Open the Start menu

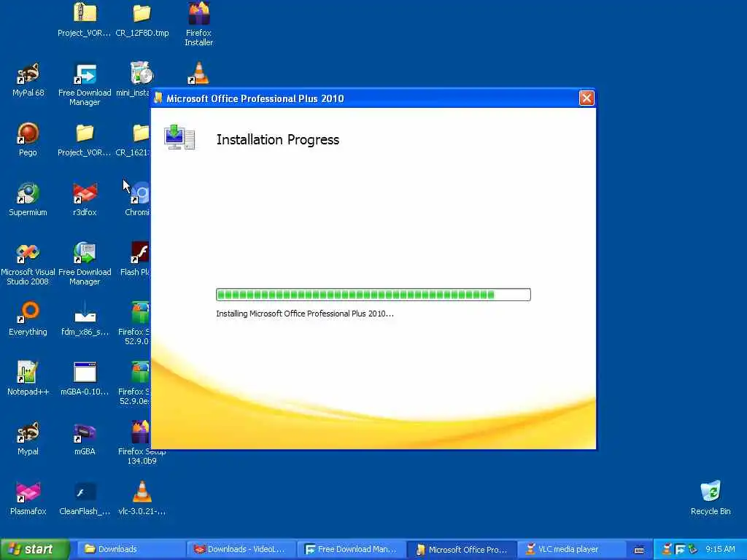pyautogui.click(x=35, y=549)
